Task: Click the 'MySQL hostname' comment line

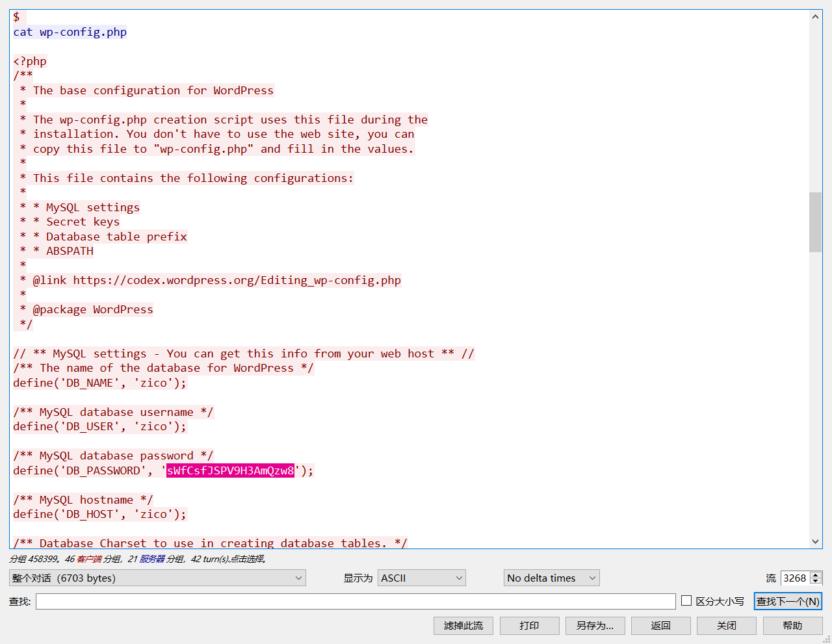Action: tap(83, 500)
